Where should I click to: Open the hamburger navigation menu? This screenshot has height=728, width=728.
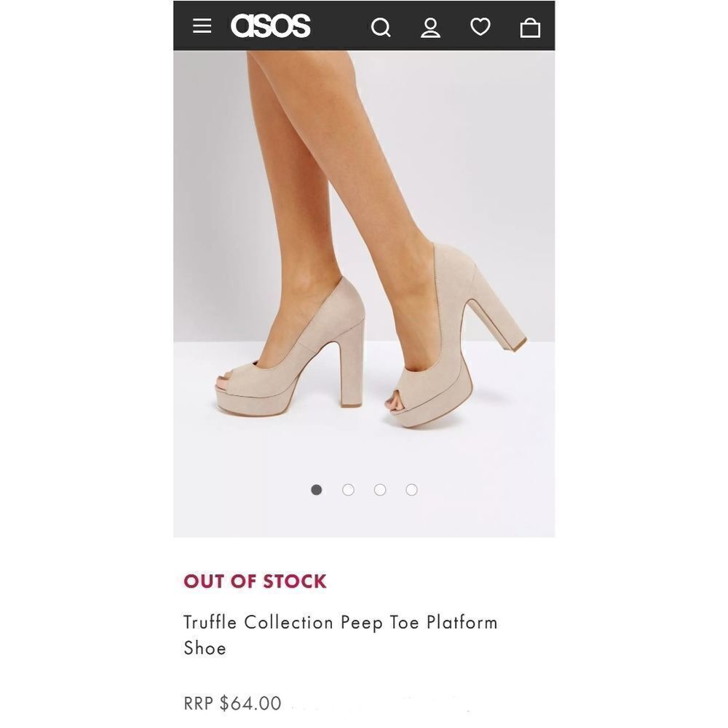[x=202, y=25]
